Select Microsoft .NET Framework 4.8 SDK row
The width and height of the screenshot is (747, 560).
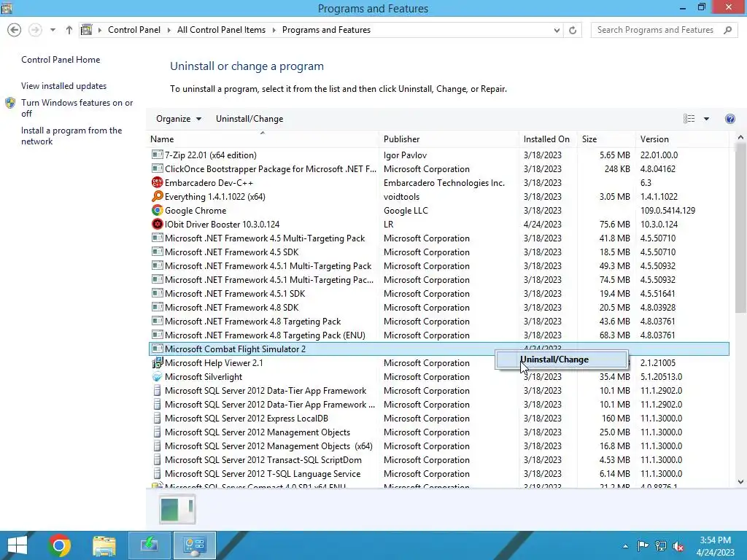[x=438, y=307]
